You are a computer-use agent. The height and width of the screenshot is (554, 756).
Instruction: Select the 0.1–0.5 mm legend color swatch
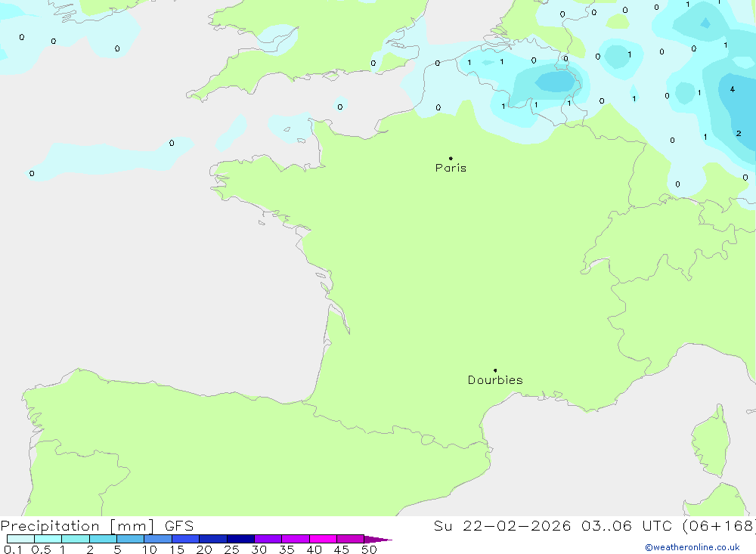click(20, 539)
